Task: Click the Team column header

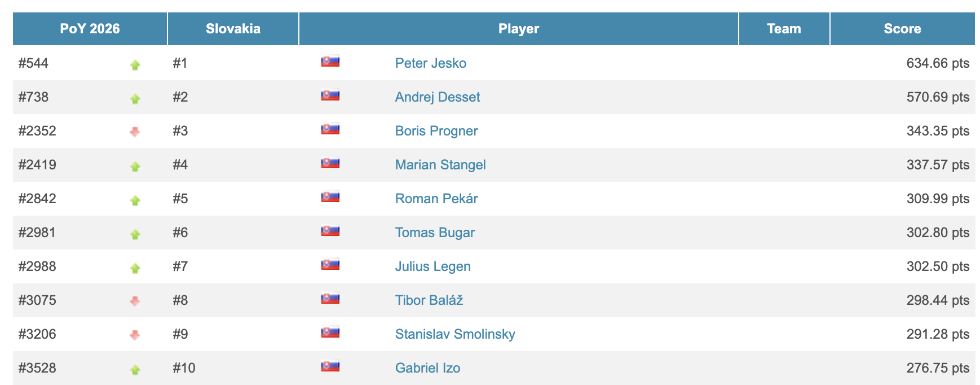Action: tap(784, 29)
